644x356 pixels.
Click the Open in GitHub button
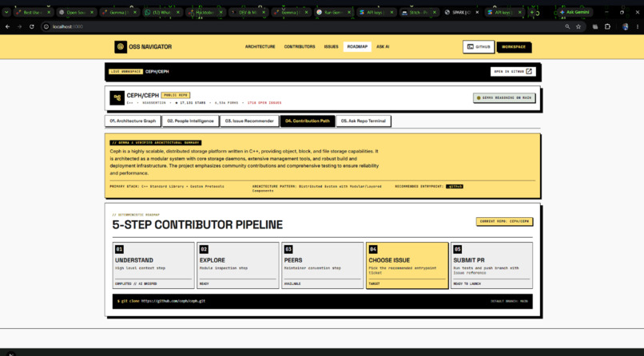(x=513, y=71)
